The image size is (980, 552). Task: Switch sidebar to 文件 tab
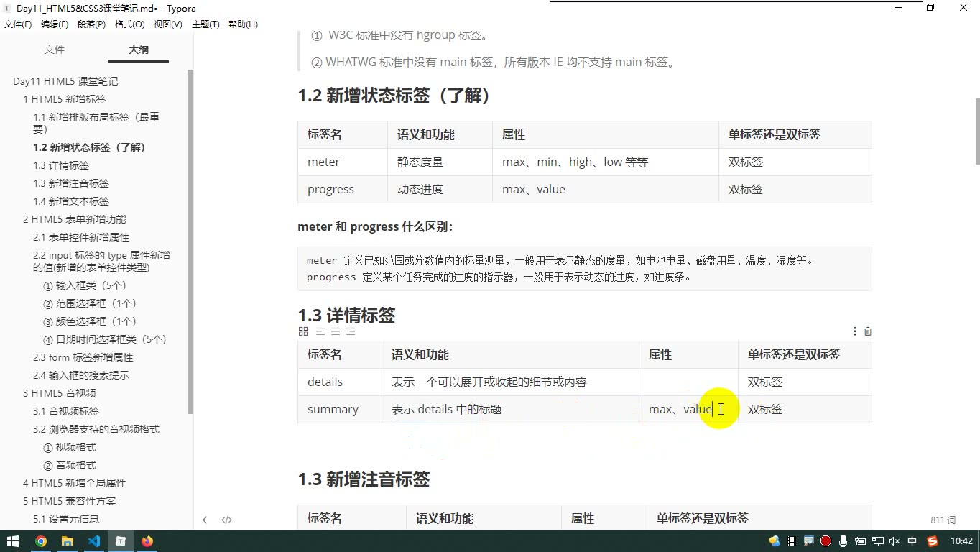pyautogui.click(x=55, y=50)
